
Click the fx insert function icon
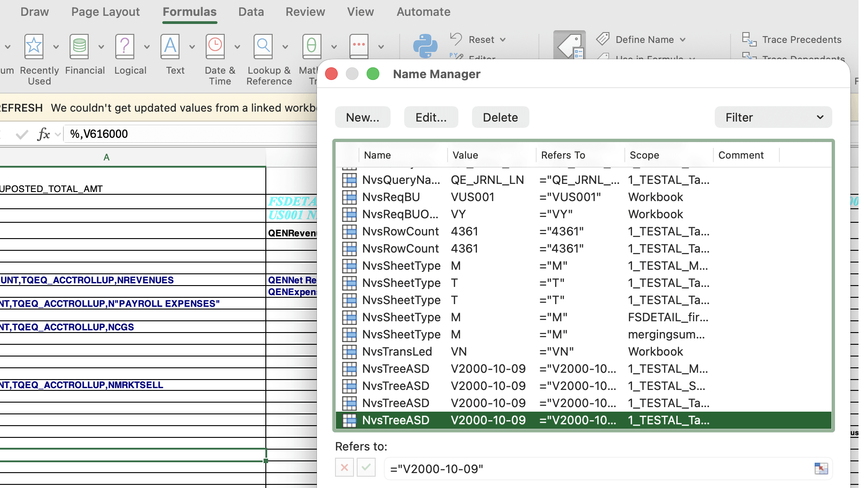(x=43, y=134)
